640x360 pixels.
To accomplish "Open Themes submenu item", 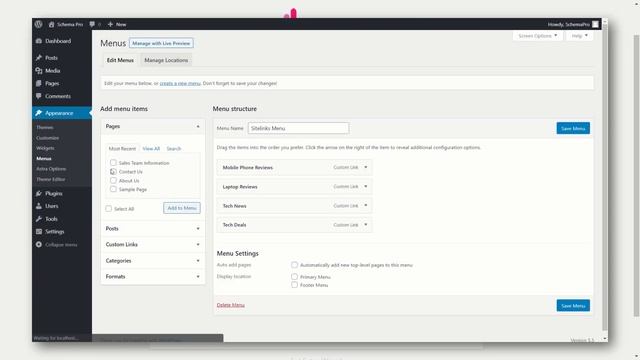I will (x=44, y=127).
